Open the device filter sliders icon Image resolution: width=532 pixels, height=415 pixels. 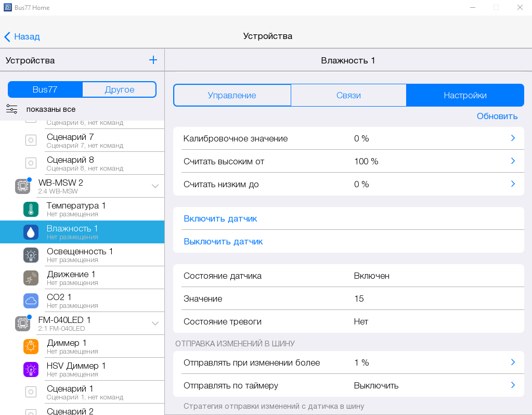(x=12, y=109)
